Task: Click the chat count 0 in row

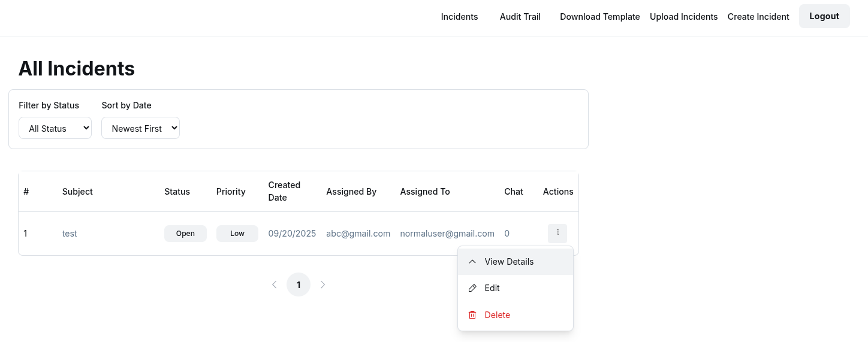Action: click(x=507, y=234)
